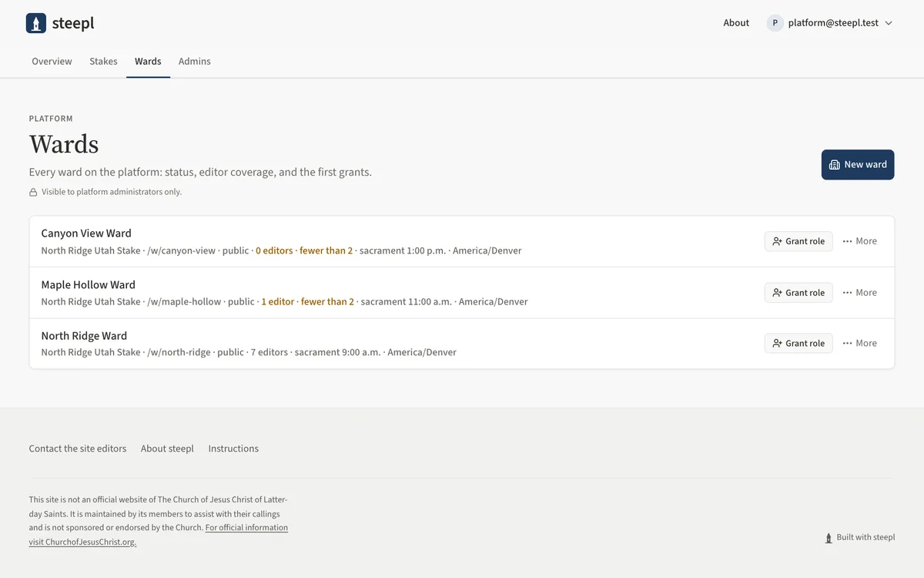This screenshot has height=578, width=924.
Task: Click person-plus icon in Maple Hollow row
Action: 777,293
